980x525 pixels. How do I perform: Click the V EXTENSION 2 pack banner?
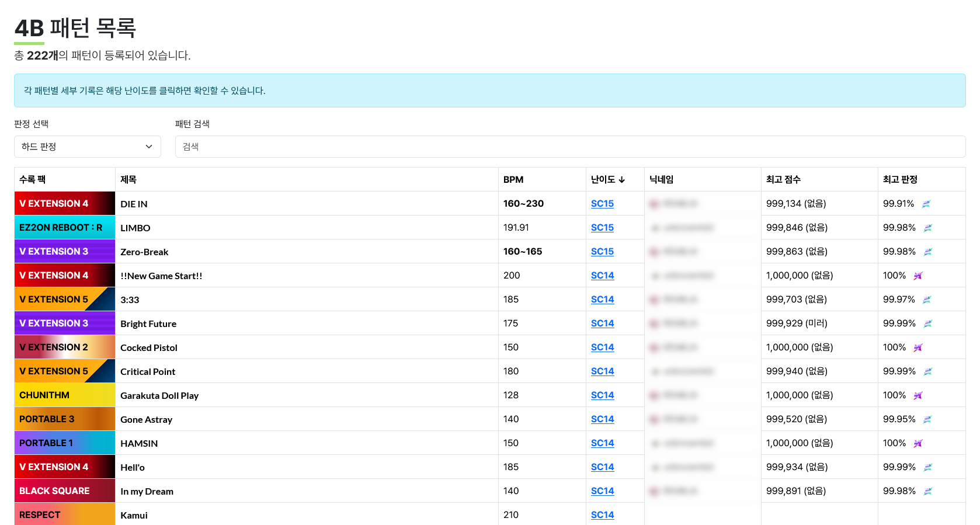(x=65, y=347)
